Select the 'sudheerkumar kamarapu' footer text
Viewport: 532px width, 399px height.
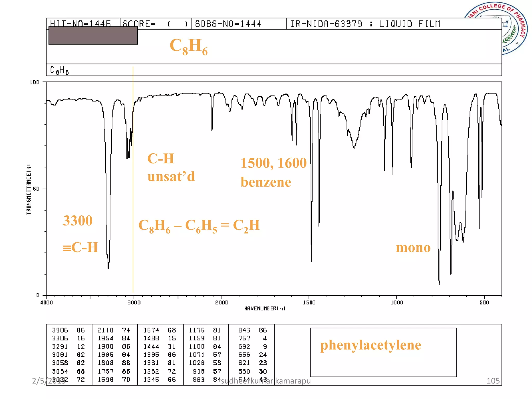tap(266, 381)
